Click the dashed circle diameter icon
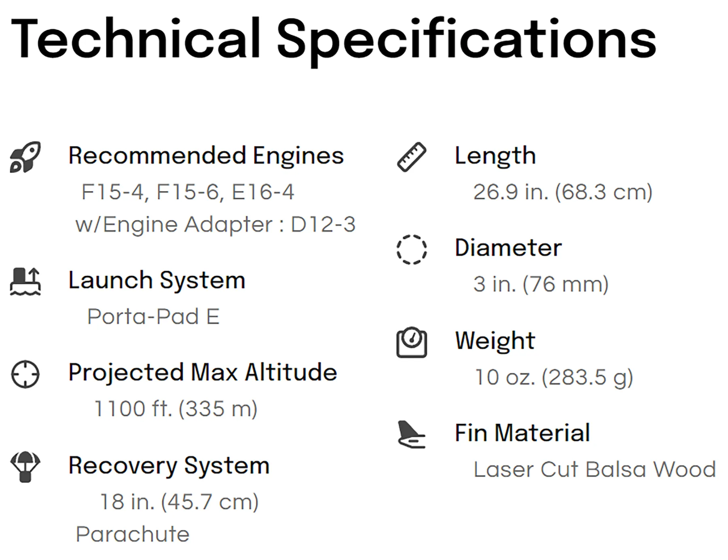Viewport: 728px width, 560px height. 412,249
